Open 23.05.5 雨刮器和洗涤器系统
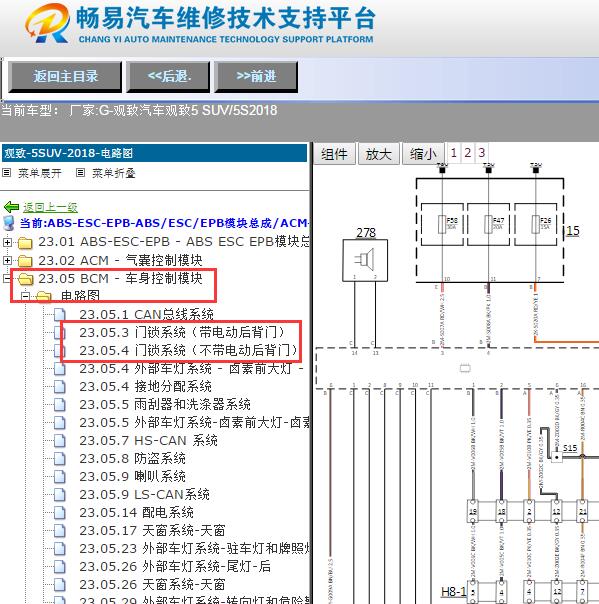Viewport: 599px width, 604px height. 165,404
